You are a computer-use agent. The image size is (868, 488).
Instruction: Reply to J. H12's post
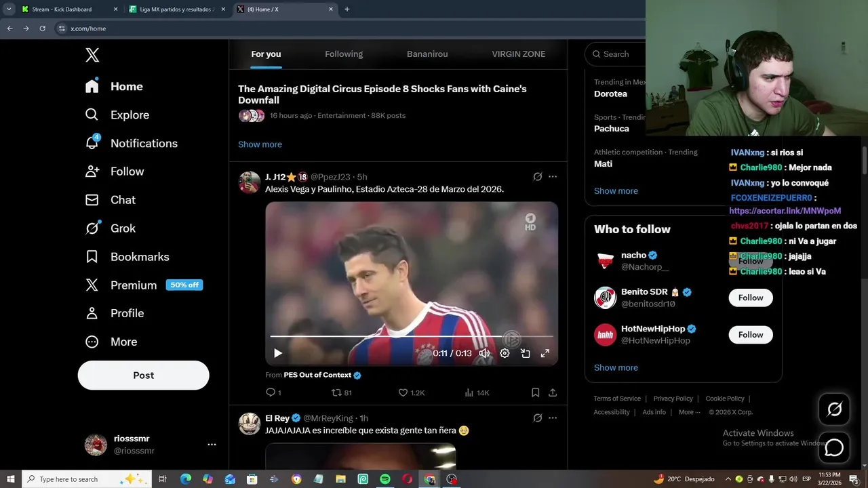click(273, 392)
